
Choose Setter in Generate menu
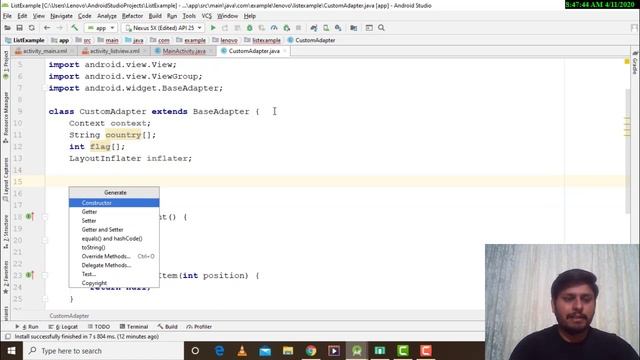click(114, 221)
